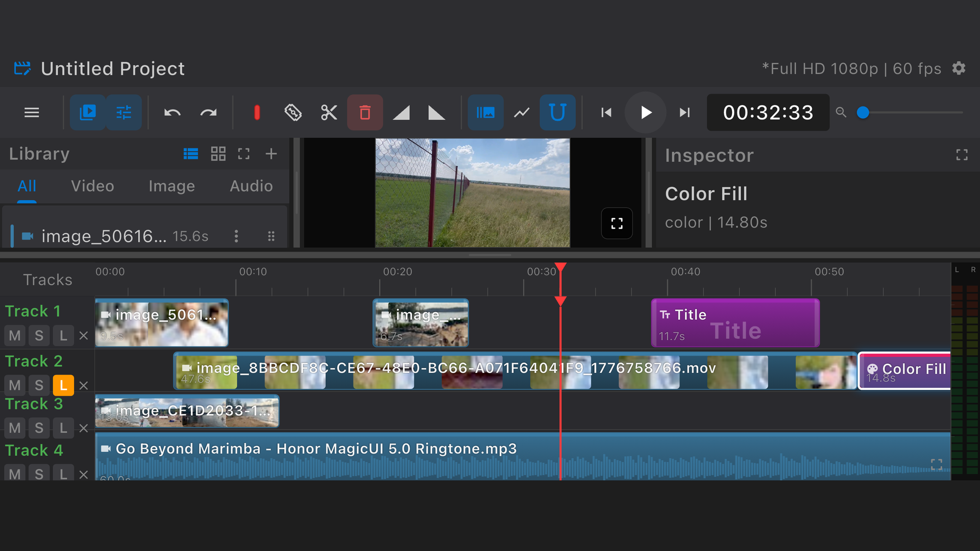The image size is (980, 551).
Task: Click the scissors split clip tool
Action: [329, 112]
